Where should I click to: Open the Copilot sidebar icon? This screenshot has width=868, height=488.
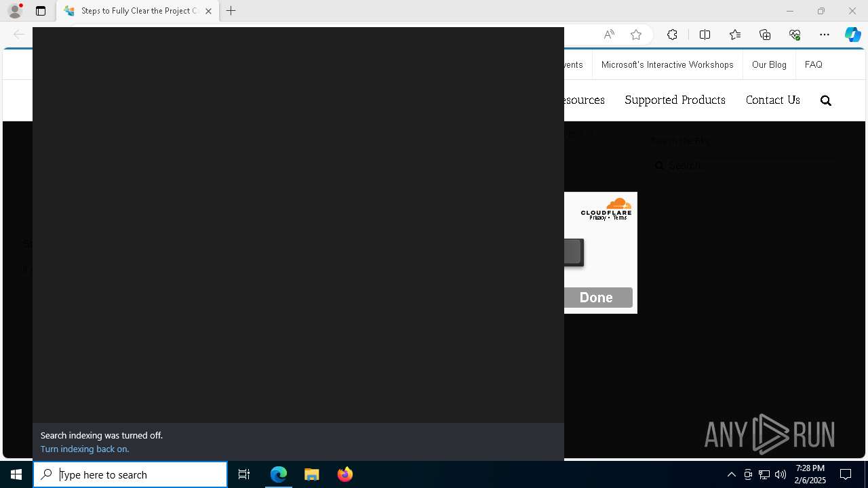pyautogui.click(x=852, y=35)
